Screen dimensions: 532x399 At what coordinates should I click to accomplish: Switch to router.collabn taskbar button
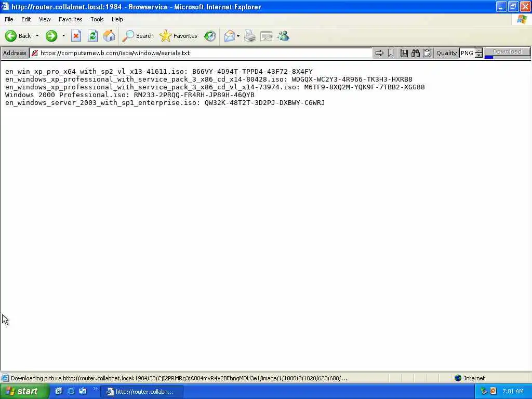pos(142,392)
